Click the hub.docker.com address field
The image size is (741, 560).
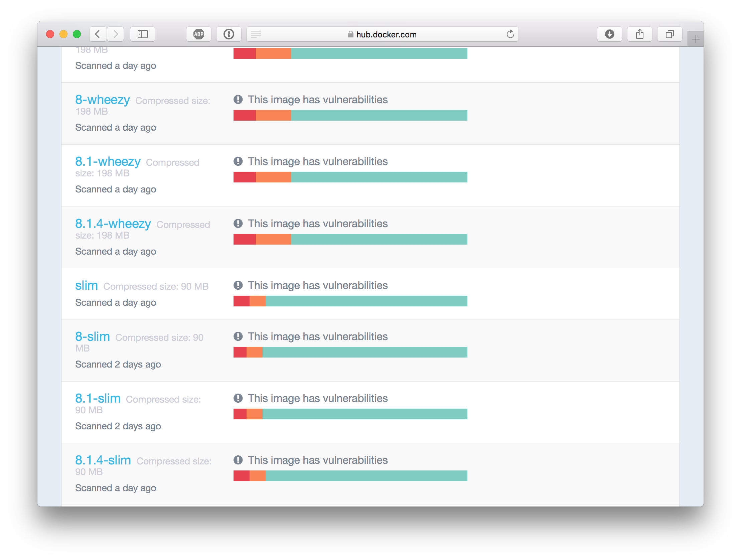point(382,34)
